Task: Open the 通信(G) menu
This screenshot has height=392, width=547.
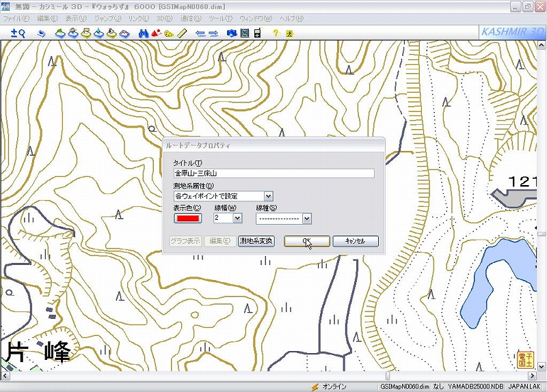Action: (x=191, y=18)
